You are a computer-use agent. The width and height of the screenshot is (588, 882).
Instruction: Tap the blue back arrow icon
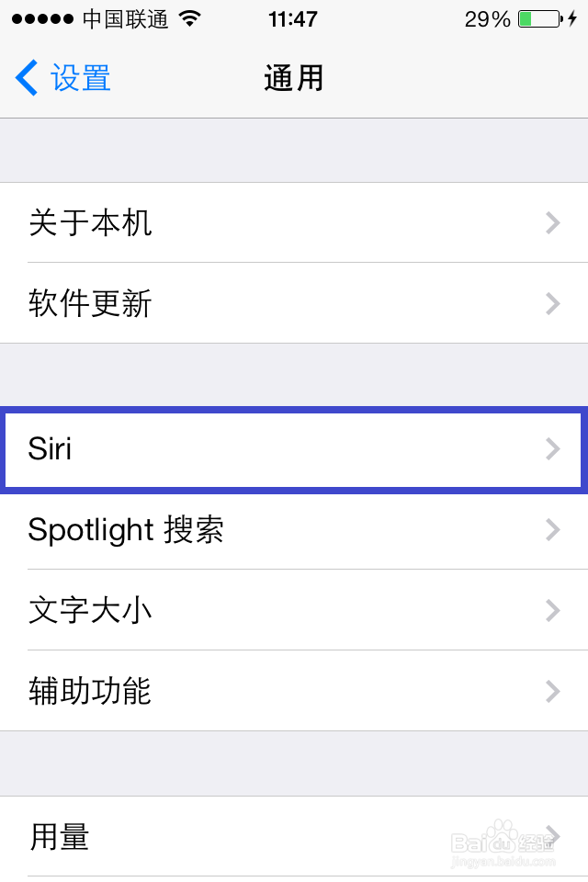coord(27,78)
